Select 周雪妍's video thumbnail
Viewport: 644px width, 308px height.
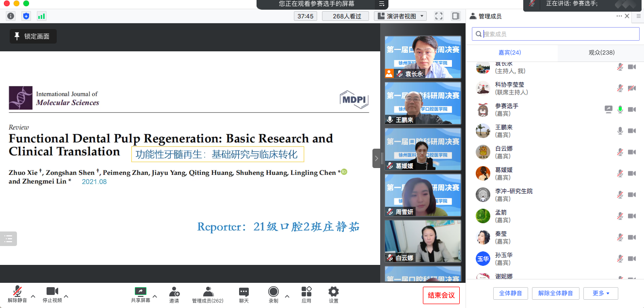tap(422, 195)
